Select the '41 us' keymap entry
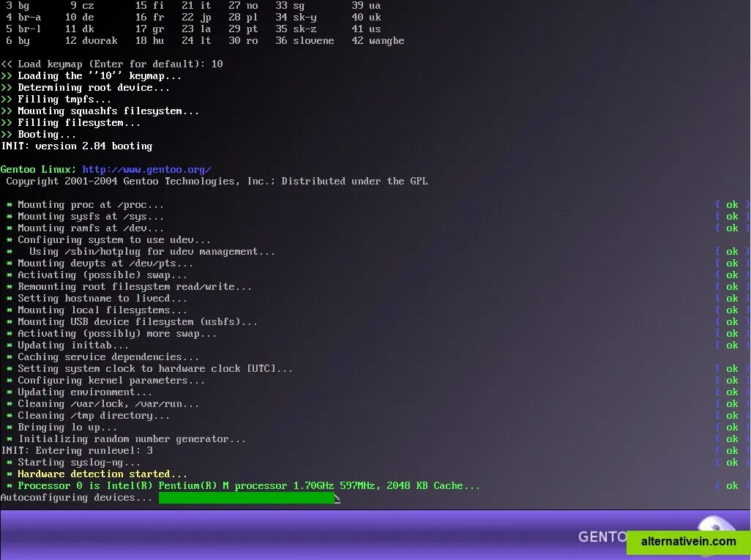The image size is (751, 560). point(367,29)
